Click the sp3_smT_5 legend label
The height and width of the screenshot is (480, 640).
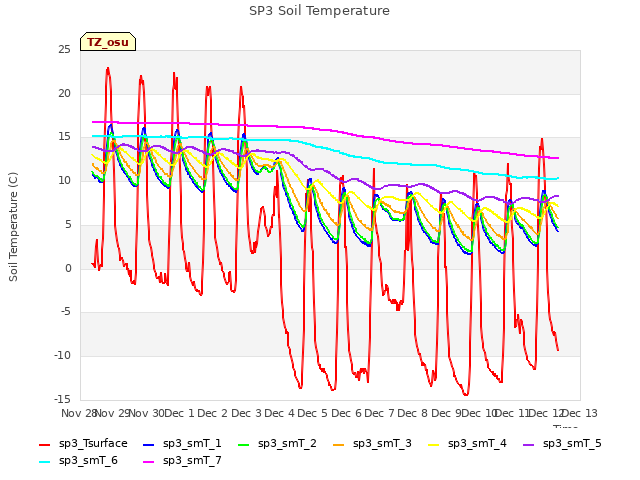pos(572,444)
